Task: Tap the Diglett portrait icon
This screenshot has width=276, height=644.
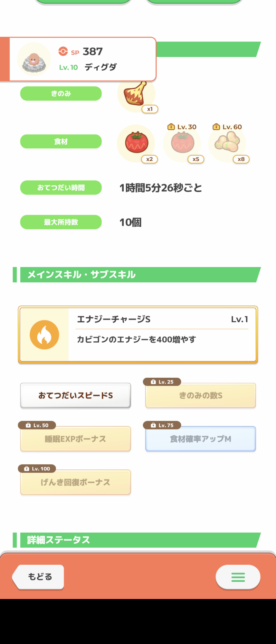Action: 34,59
